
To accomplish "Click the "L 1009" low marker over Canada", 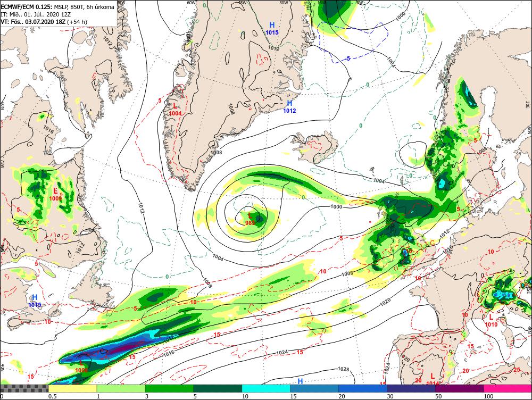I will [56, 194].
